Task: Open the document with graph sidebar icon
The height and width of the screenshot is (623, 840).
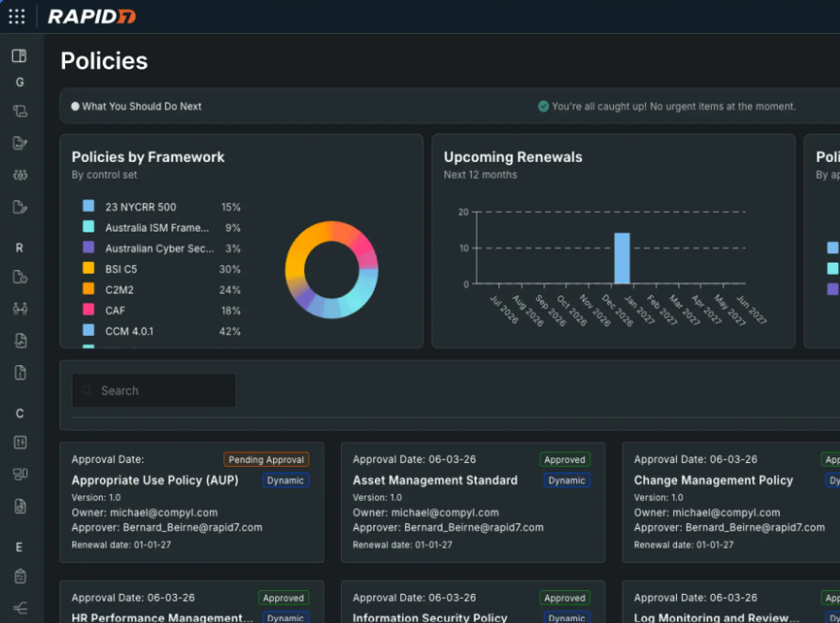Action: (21, 341)
